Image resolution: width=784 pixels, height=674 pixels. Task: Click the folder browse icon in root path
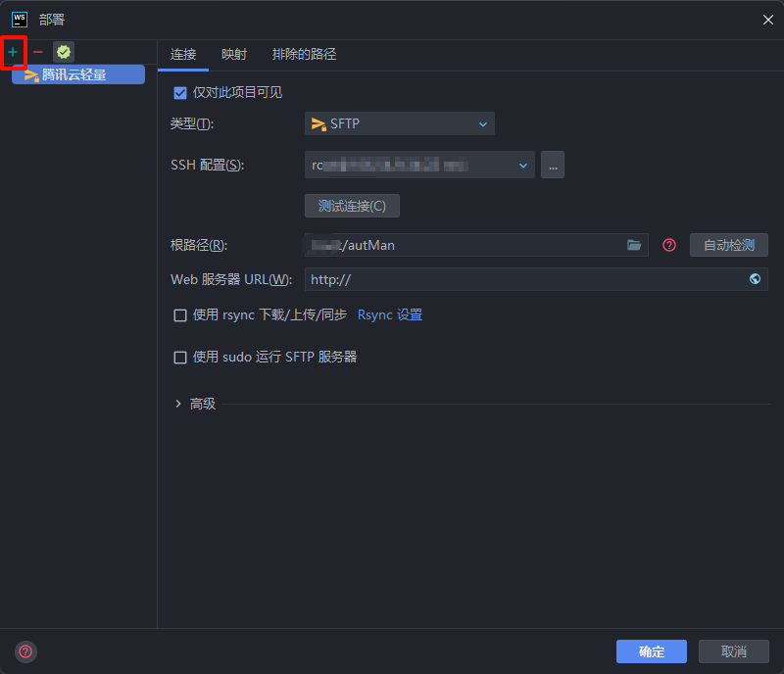tap(634, 245)
